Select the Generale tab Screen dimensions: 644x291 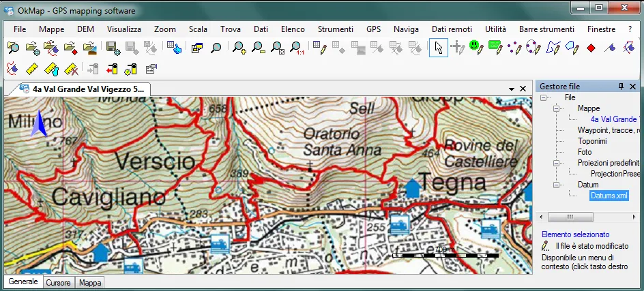coord(23,281)
